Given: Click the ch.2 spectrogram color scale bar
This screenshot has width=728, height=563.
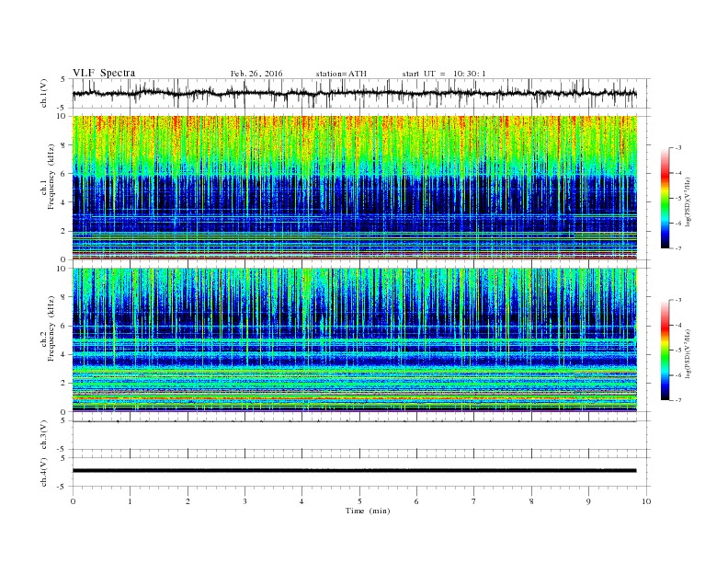Looking at the screenshot, I should (x=665, y=350).
